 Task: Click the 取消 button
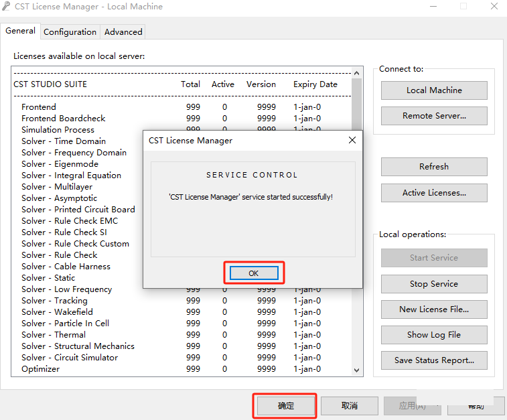[x=350, y=406]
